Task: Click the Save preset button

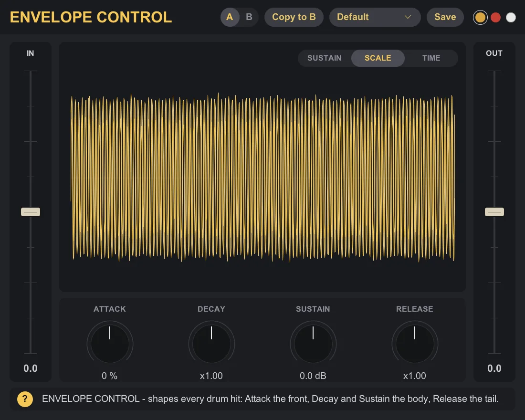Action: tap(445, 17)
